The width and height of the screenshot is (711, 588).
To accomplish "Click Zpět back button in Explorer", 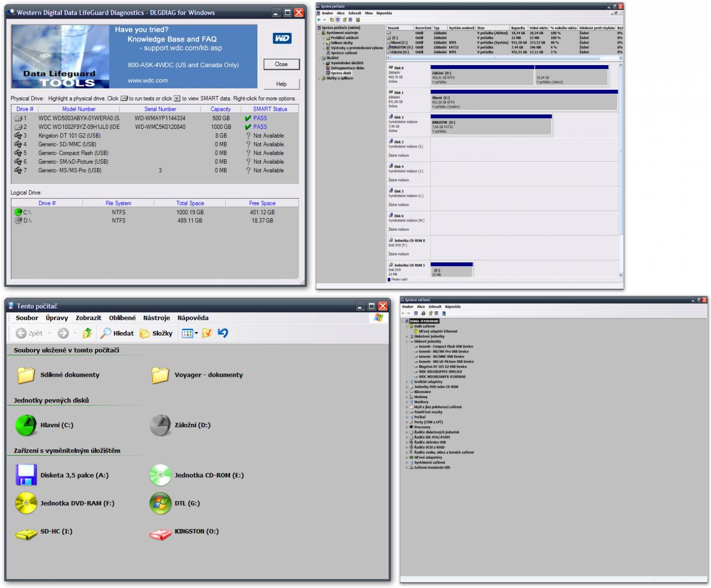I will click(29, 333).
